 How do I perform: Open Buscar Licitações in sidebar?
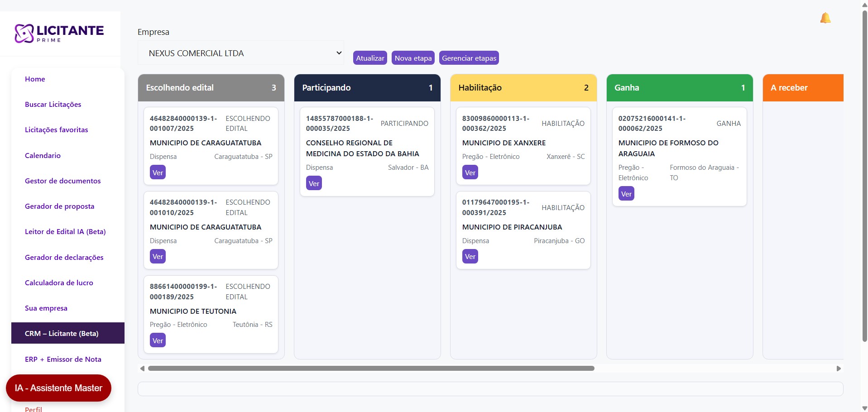coord(53,104)
